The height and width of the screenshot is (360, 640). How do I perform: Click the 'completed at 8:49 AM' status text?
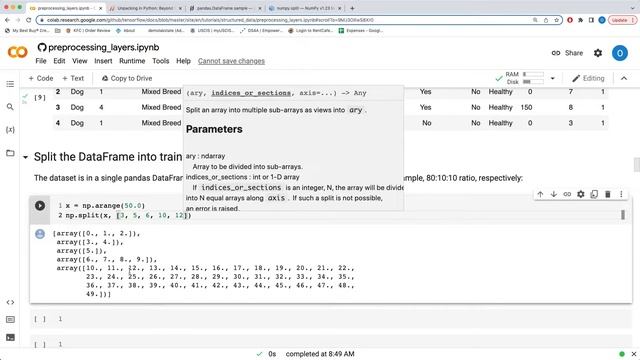[x=320, y=354]
